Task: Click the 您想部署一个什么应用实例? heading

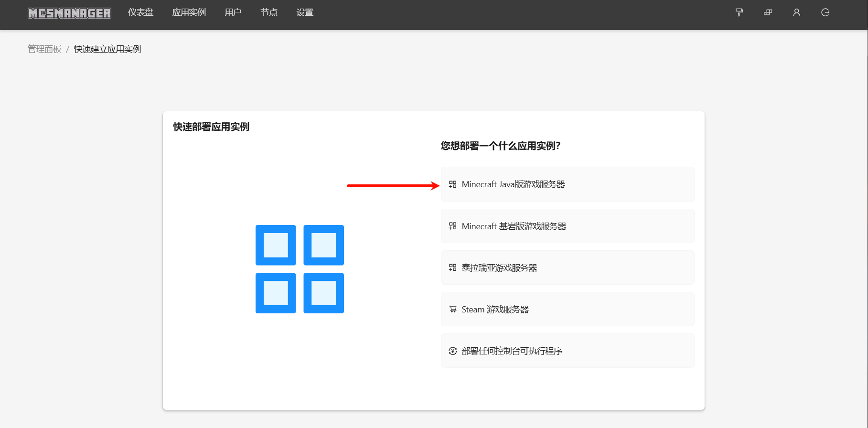Action: tap(501, 146)
